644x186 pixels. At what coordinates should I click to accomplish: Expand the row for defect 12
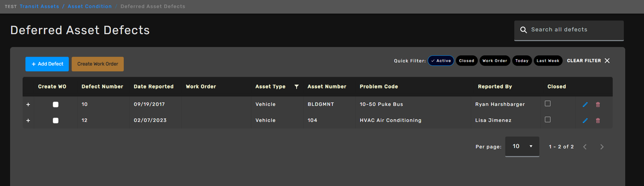(28, 121)
